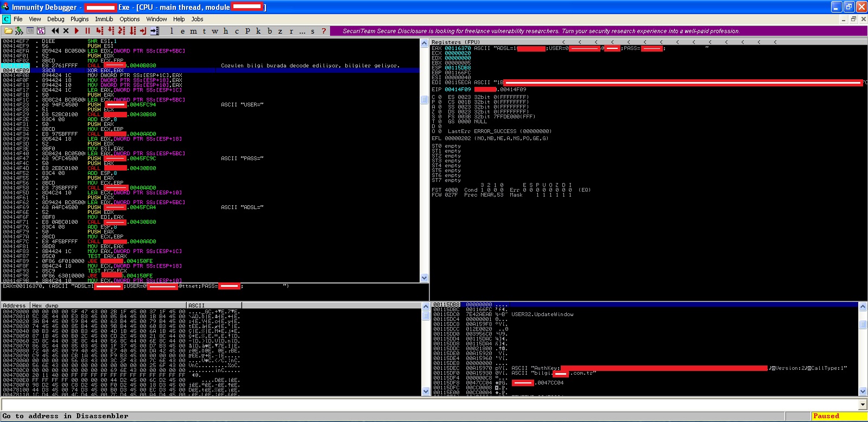Image resolution: width=868 pixels, height=422 pixels.
Task: Click the Trace into toolbar icon
Action: pyautogui.click(x=122, y=31)
